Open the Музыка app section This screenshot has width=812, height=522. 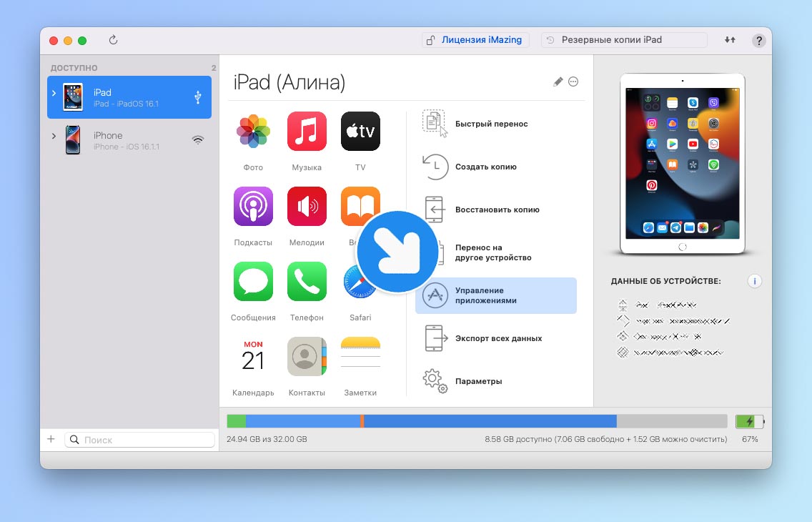[x=307, y=132]
